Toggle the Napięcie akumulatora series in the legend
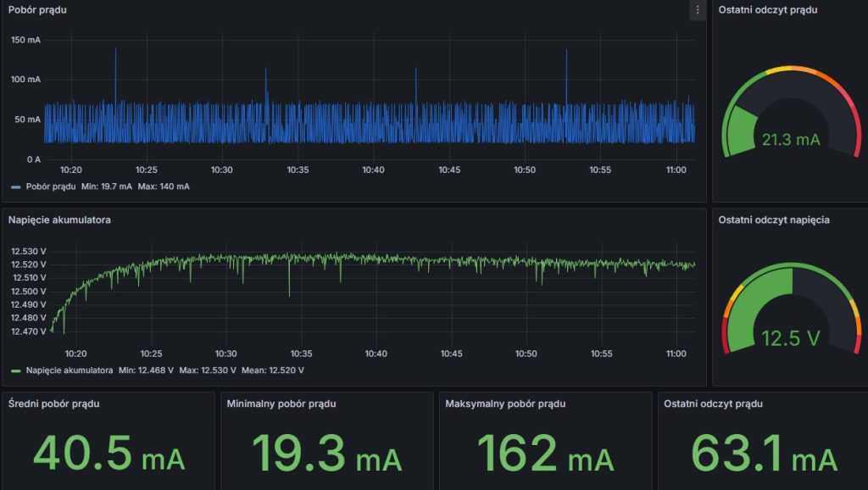Viewport: 868px width, 490px height. [x=70, y=370]
